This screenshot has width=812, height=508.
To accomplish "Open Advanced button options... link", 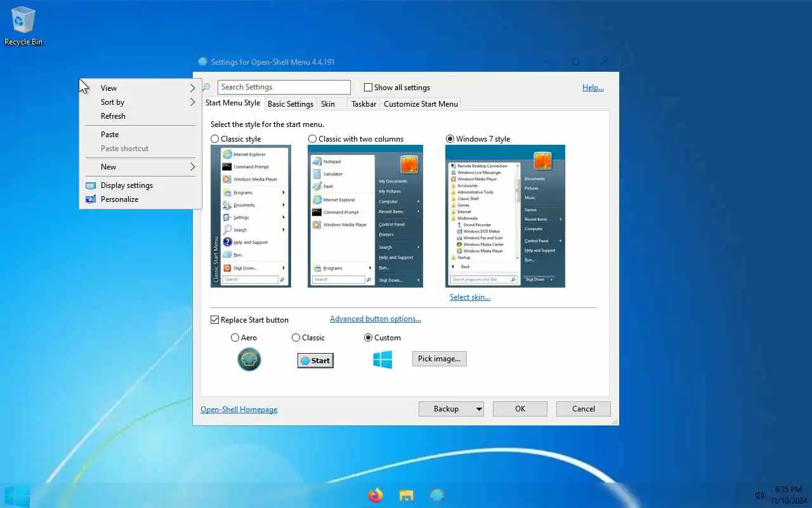I will (x=376, y=319).
